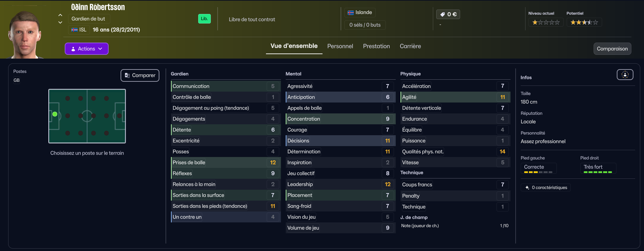The width and height of the screenshot is (644, 251).
Task: Go to the Carrière tab
Action: 410,46
